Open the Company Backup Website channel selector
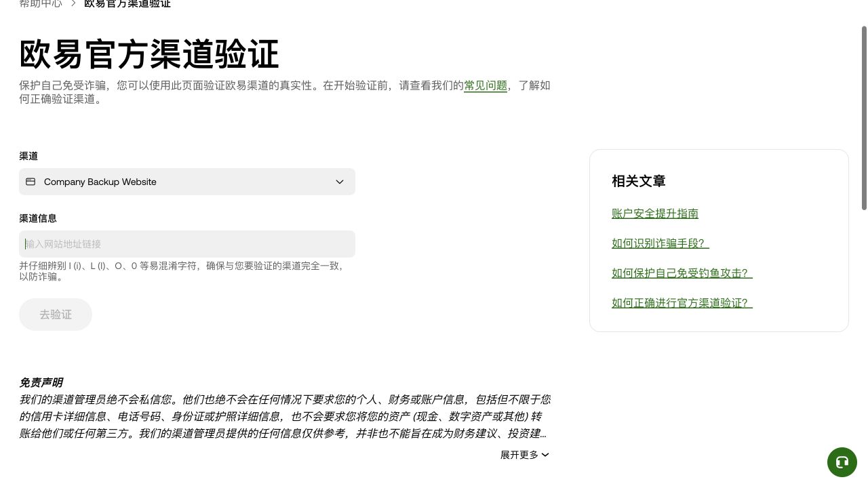 click(187, 182)
